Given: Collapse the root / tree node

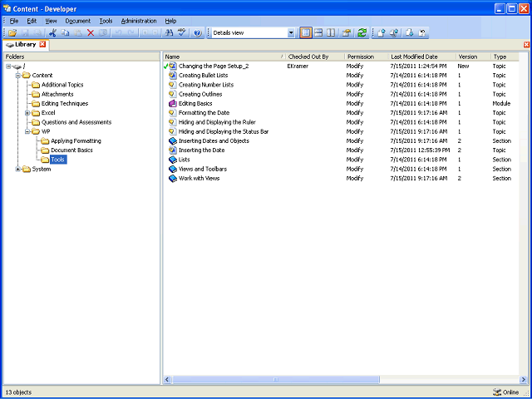Looking at the screenshot, I should (8, 66).
